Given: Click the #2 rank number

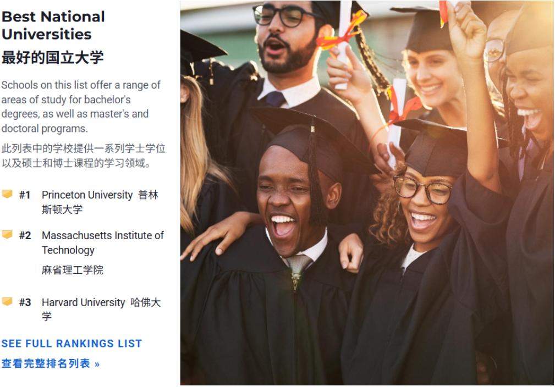Looking at the screenshot, I should coord(25,236).
